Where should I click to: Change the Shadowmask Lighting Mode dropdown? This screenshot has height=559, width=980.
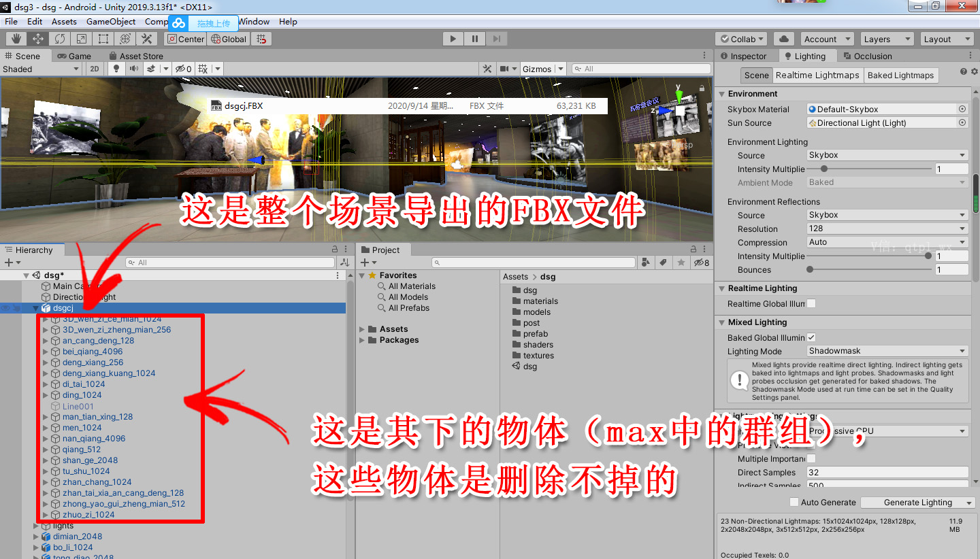tap(887, 351)
